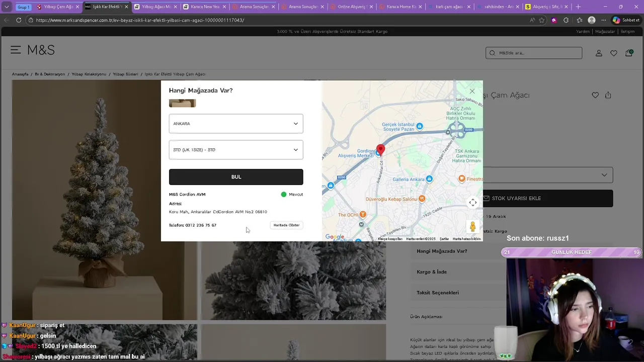Viewport: 644px width, 362px height.
Task: Open the Grup 1 tab group
Action: 23,7
